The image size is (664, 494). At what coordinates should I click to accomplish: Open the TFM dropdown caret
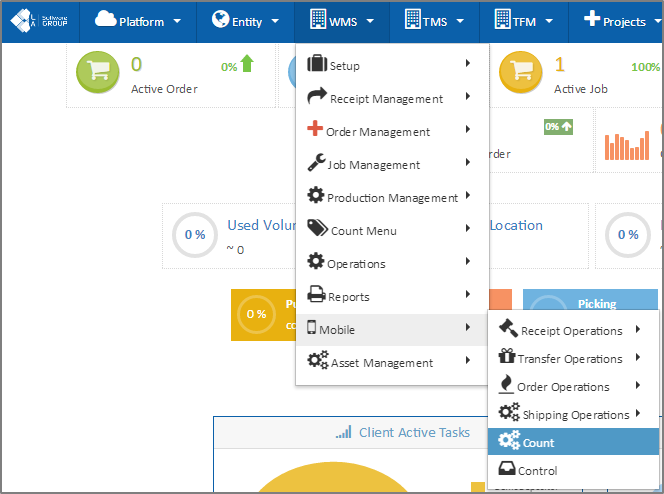tap(549, 21)
